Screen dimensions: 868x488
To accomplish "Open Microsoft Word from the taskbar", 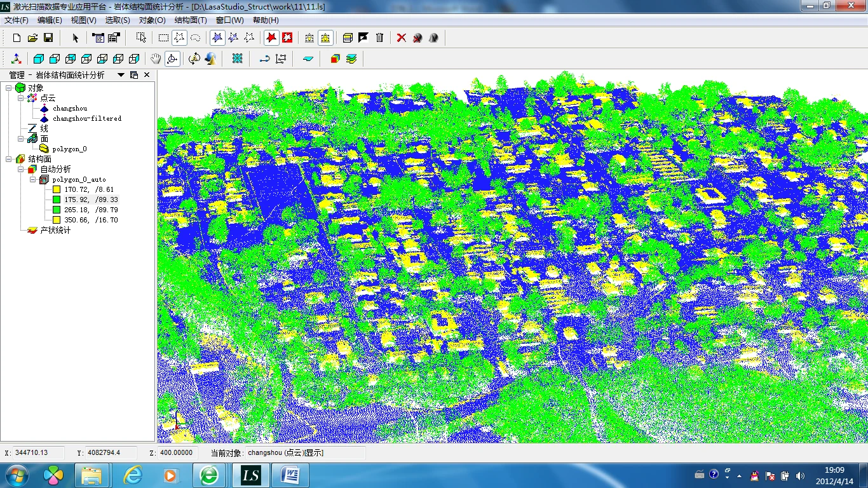I will (x=290, y=475).
